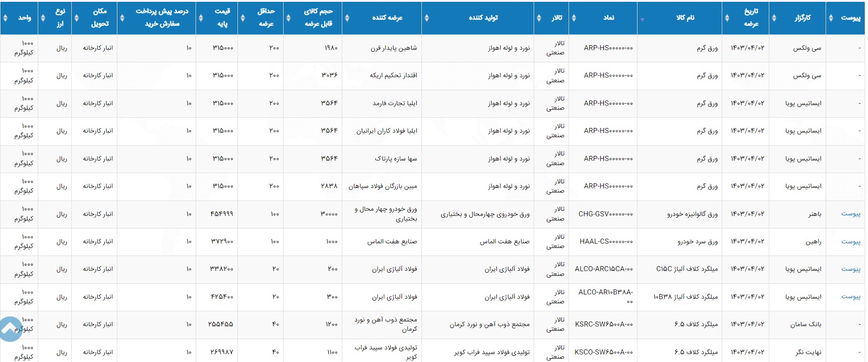Select volume cell ۱۹۸۰
Image resolution: width=868 pixels, height=362 pixels.
tap(331, 48)
